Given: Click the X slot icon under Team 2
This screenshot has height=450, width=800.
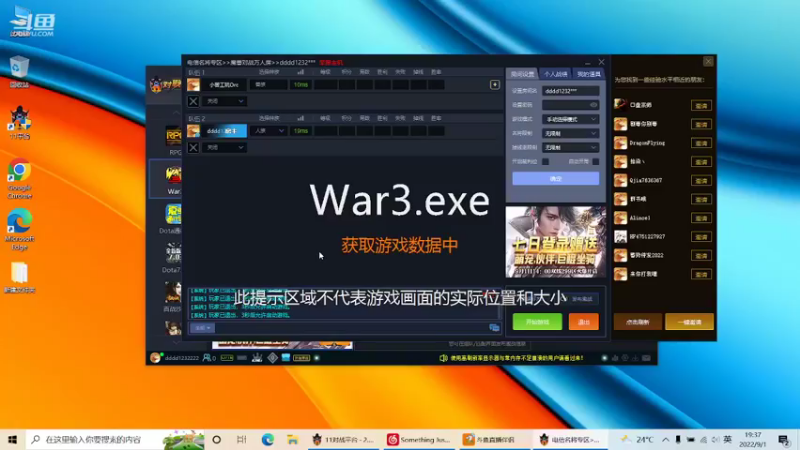Looking at the screenshot, I should click(x=193, y=147).
